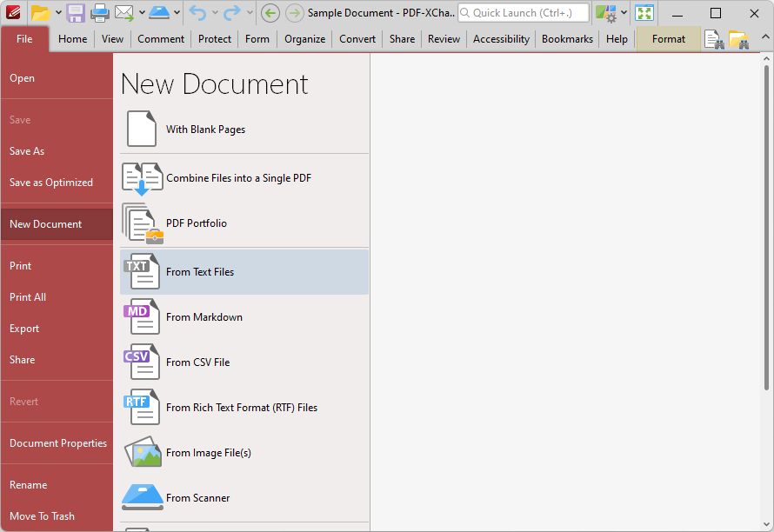Select Save as Optimized
The height and width of the screenshot is (532, 774).
coord(57,182)
